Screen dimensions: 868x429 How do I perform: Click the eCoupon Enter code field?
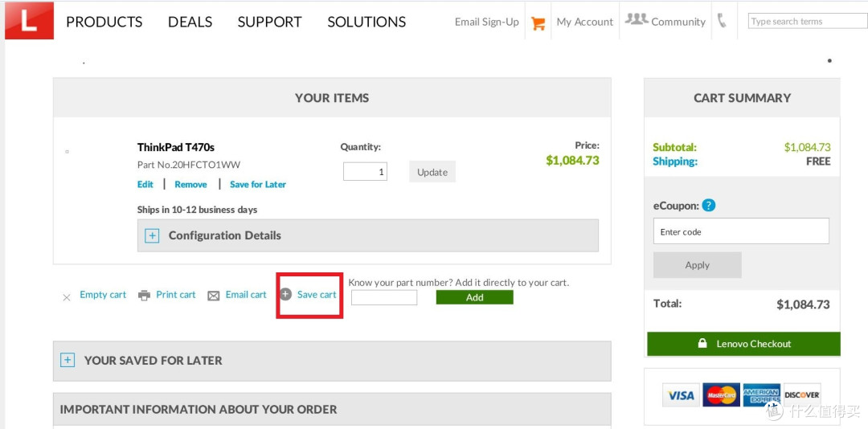[x=740, y=231]
